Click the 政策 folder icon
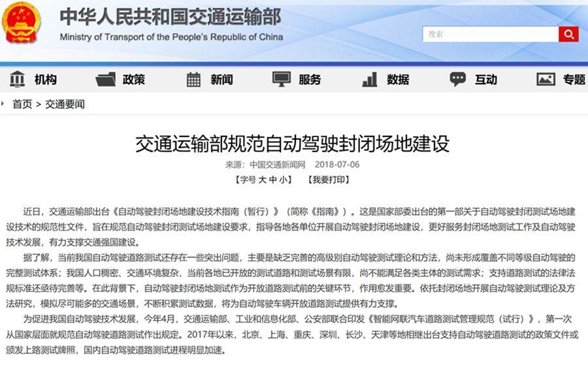 point(105,79)
